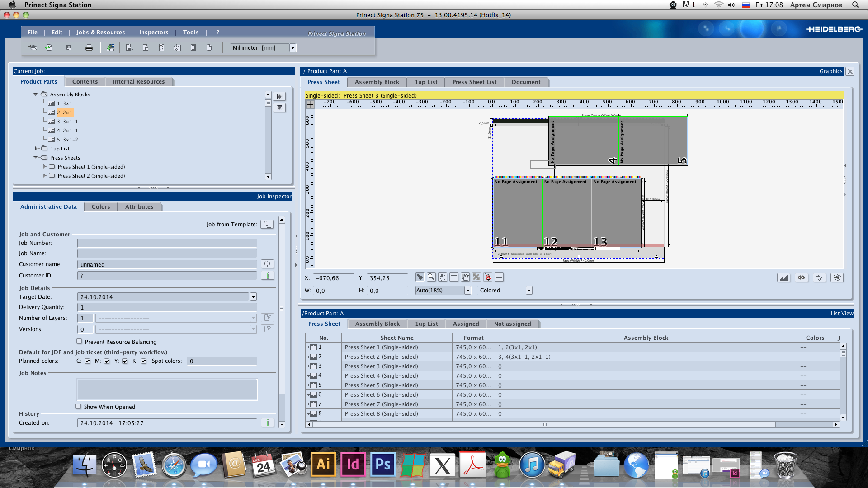868x488 pixels.
Task: Click the Job Notes text area
Action: (167, 389)
